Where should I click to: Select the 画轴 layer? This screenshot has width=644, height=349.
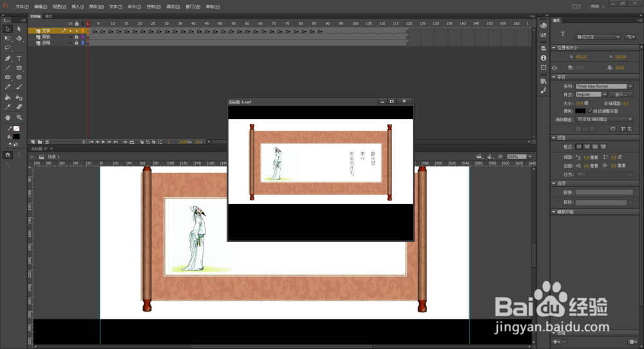point(46,37)
